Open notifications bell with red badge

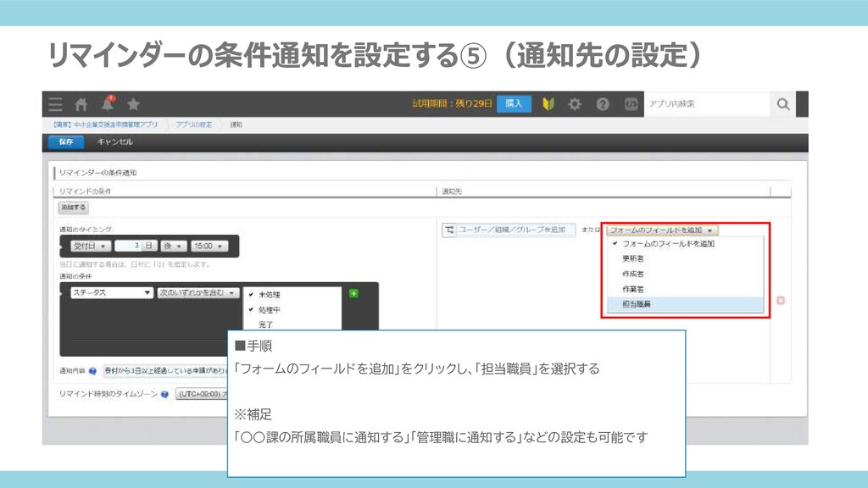108,103
